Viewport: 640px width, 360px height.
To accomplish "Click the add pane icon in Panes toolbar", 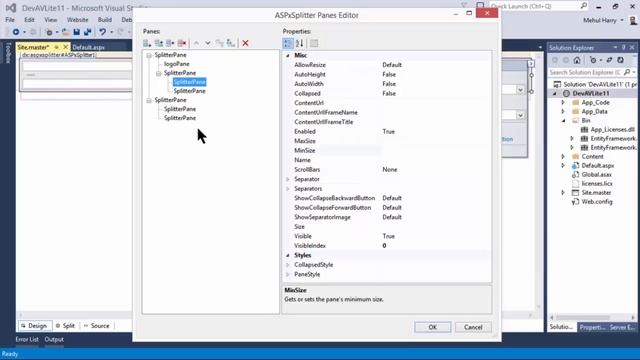I will click(147, 43).
